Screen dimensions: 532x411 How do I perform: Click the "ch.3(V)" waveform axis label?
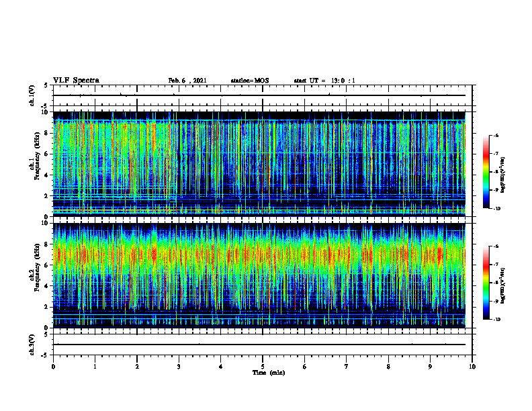point(32,345)
